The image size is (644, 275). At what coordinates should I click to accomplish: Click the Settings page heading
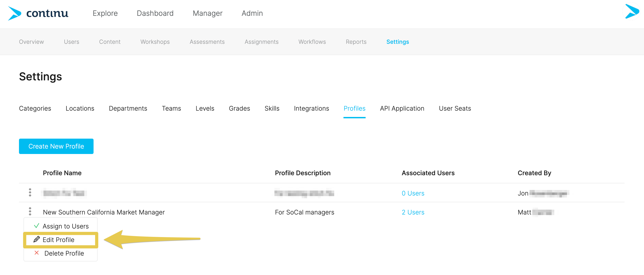point(40,77)
